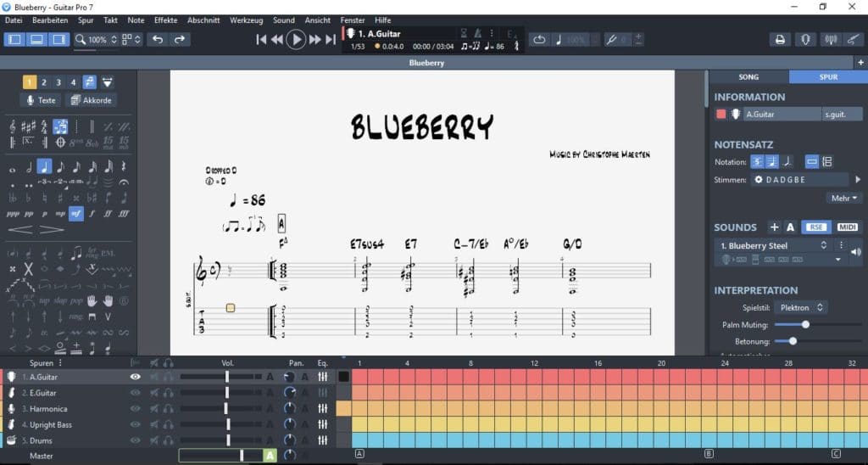The image size is (868, 465).
Task: Open the Bearbeiten menu
Action: (50, 20)
